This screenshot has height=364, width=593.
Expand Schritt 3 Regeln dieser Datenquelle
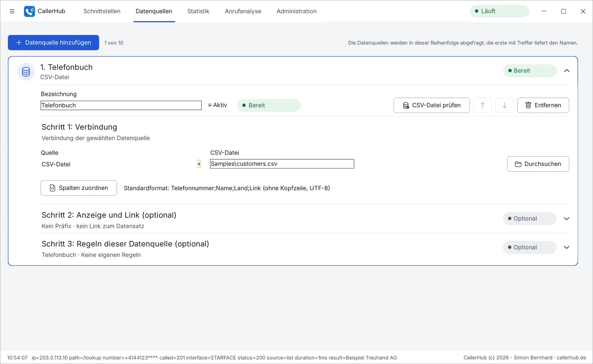566,247
